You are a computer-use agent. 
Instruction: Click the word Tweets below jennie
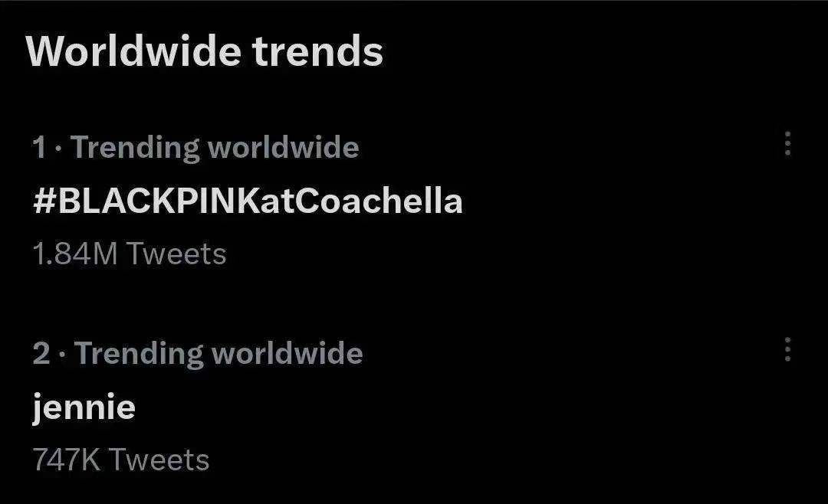[x=159, y=460]
